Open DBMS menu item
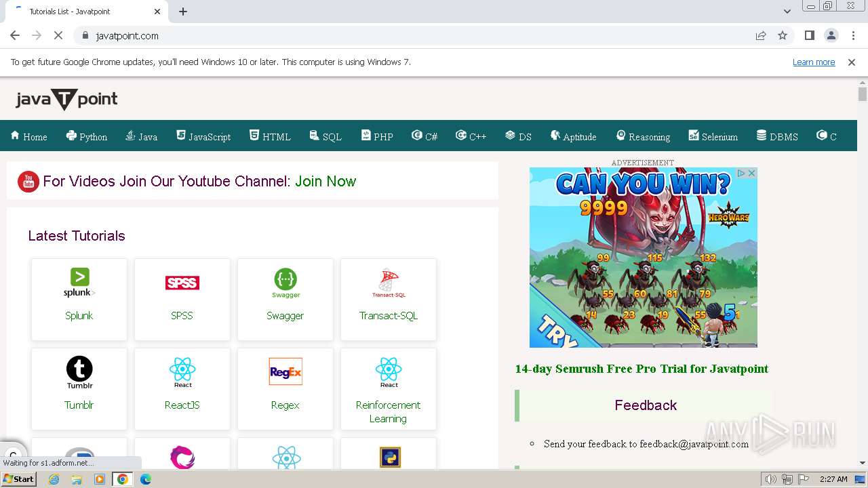Viewport: 868px width, 488px height. click(777, 136)
